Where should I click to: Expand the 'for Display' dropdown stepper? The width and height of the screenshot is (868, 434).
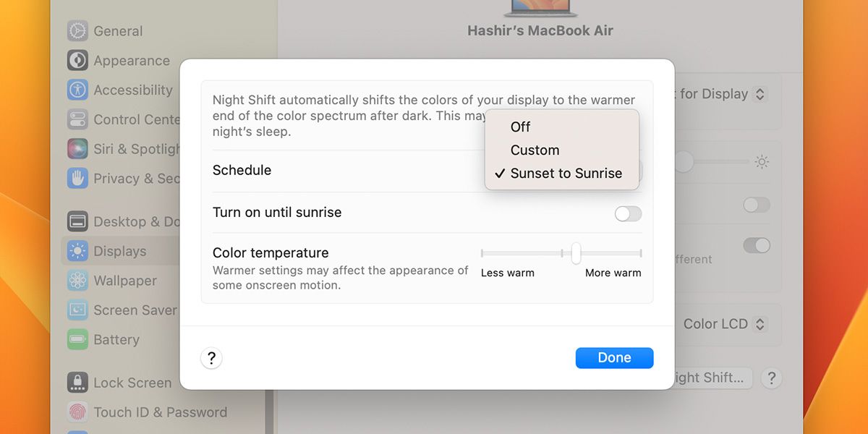pyautogui.click(x=759, y=94)
